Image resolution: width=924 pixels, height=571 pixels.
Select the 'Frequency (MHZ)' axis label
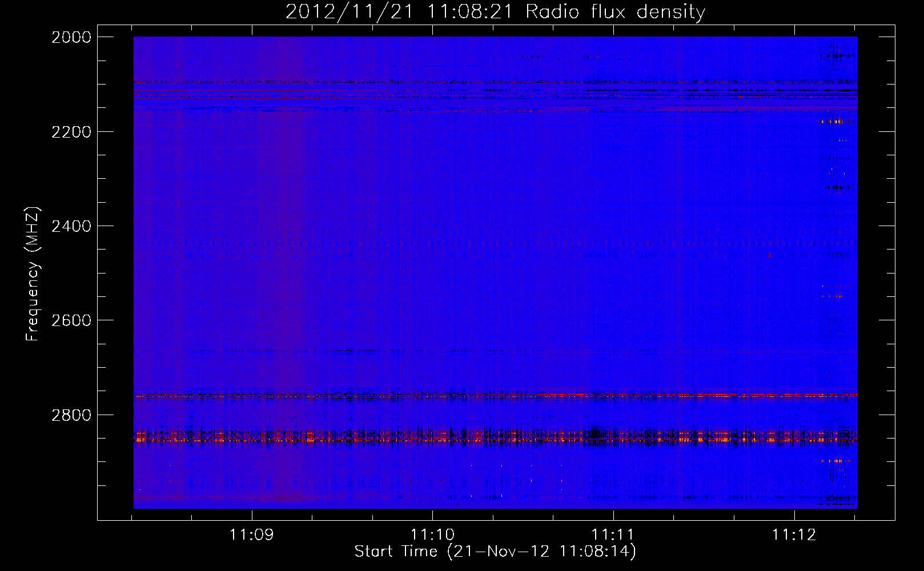(x=33, y=274)
